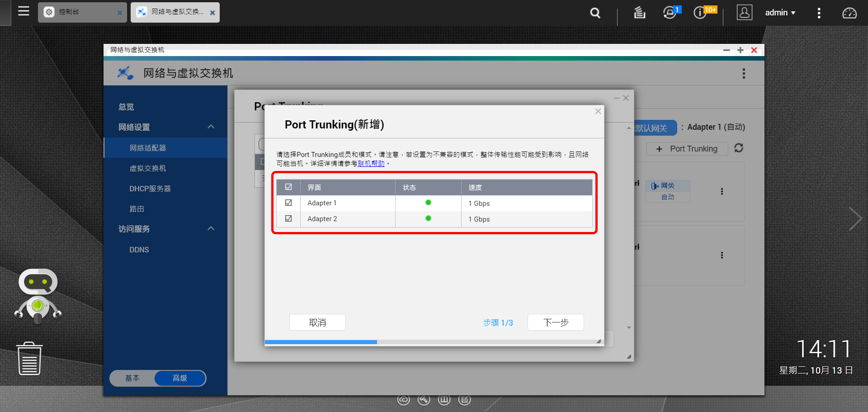This screenshot has width=868, height=412.
Task: Click the 界面 column header
Action: click(x=347, y=187)
